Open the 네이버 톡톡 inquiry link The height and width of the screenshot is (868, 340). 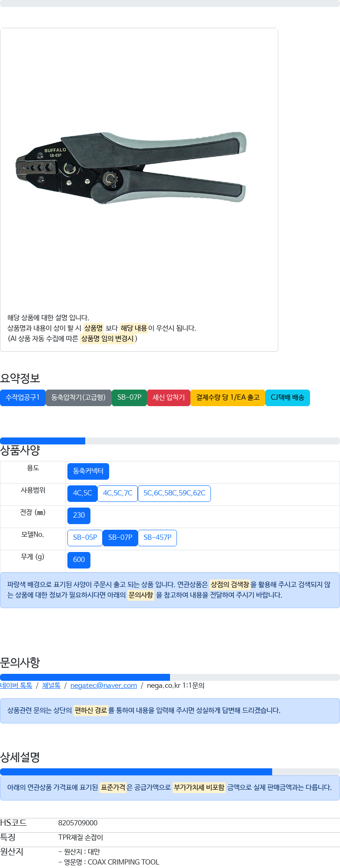(16, 686)
